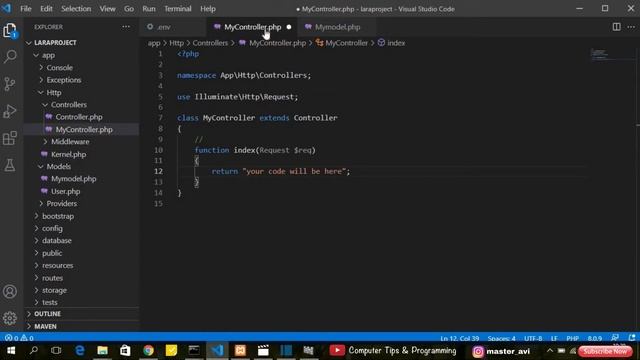
Task: Open the Microsoft Store taskbar icon
Action: [x=125, y=350]
